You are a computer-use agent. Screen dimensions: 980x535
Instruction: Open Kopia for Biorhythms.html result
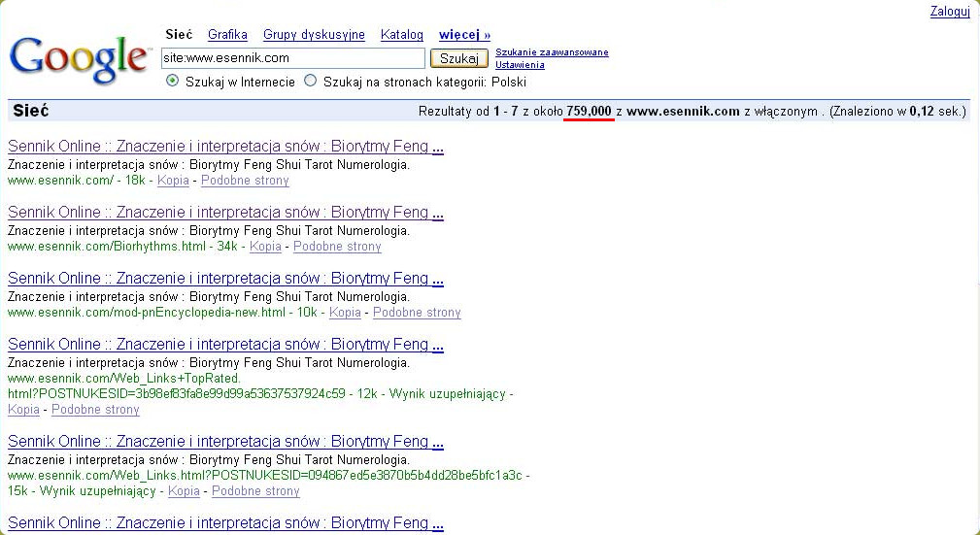[x=265, y=247]
